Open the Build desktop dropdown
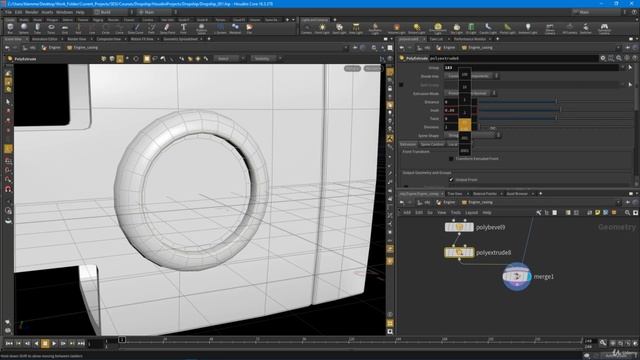Screen dimensions: 640x360 click(113, 12)
